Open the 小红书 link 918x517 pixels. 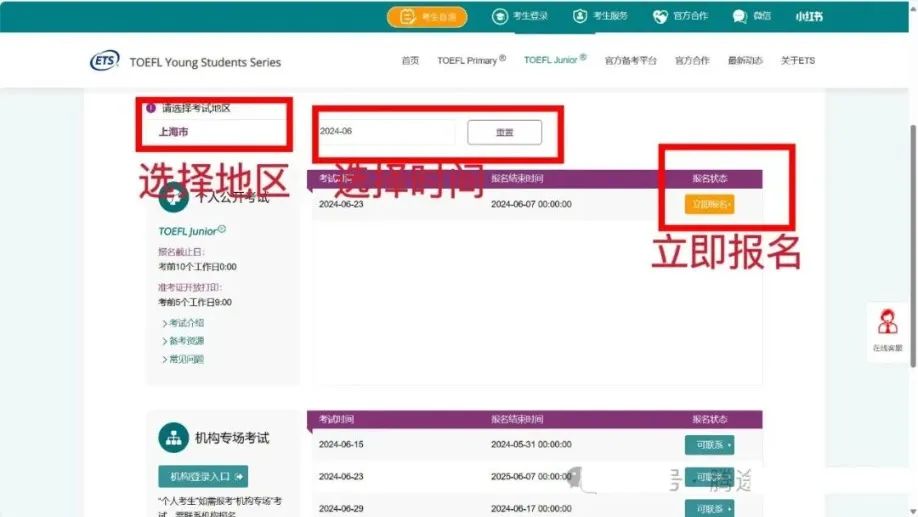pyautogui.click(x=809, y=16)
